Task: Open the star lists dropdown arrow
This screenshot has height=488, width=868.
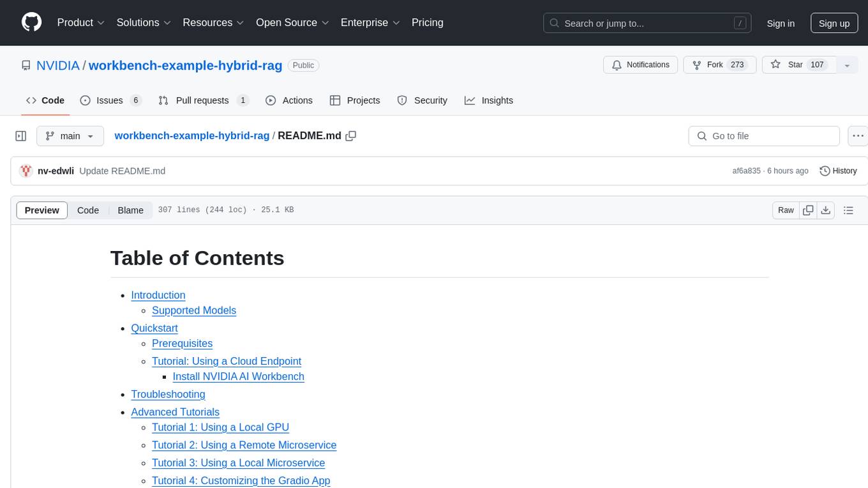Action: tap(847, 65)
